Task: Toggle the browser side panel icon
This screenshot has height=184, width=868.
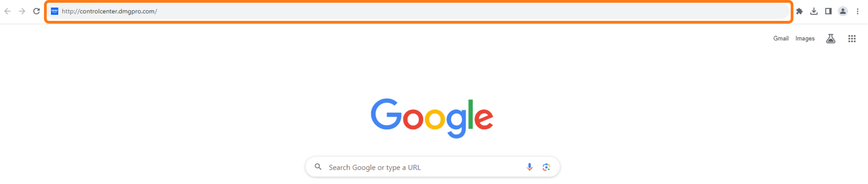Action: (x=828, y=11)
